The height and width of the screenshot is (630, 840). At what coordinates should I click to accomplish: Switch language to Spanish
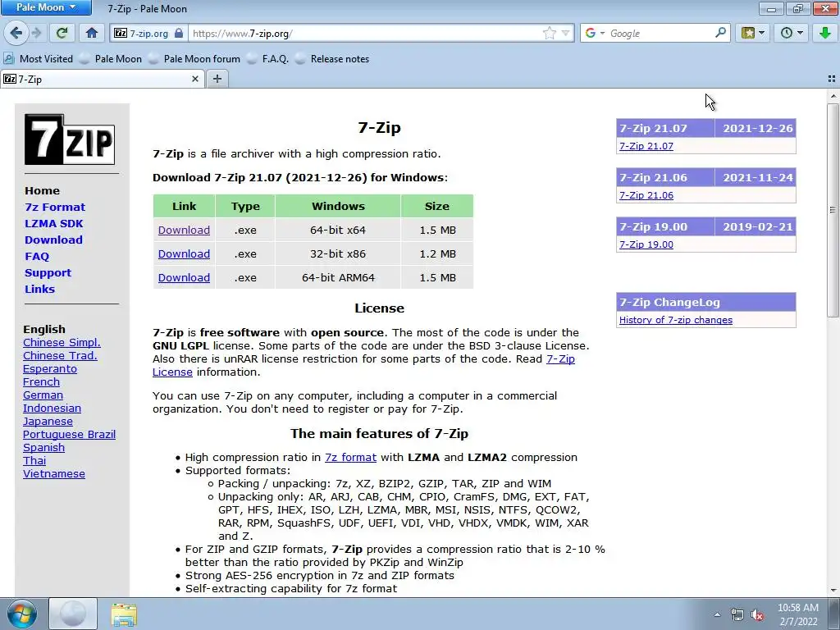point(44,448)
